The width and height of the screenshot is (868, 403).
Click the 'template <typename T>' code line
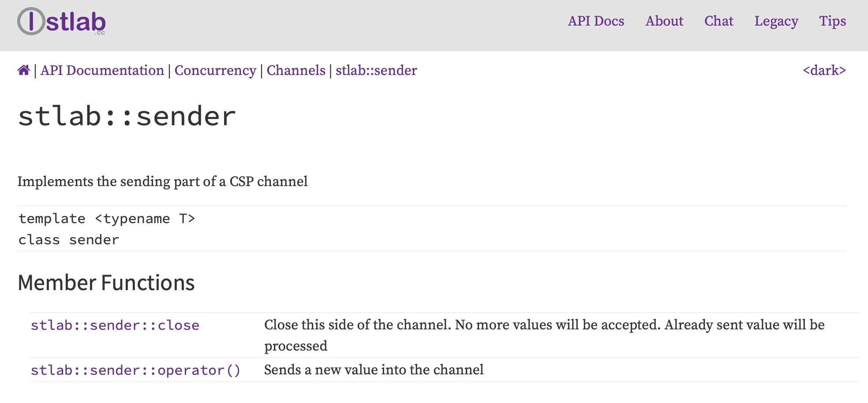107,219
